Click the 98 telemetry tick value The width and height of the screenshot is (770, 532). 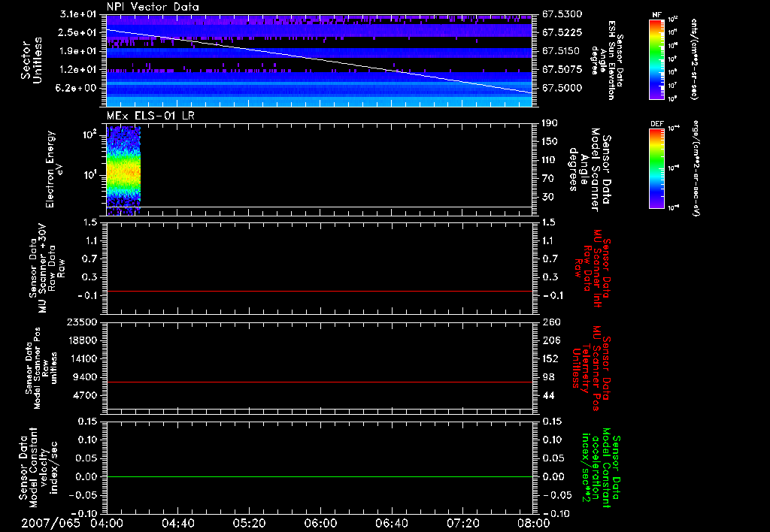click(547, 377)
